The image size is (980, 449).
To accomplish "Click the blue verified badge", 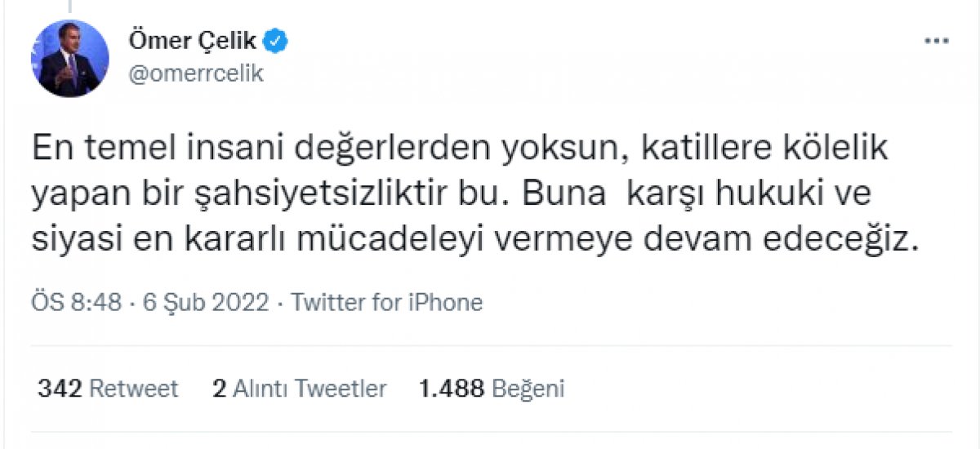I will [x=278, y=40].
